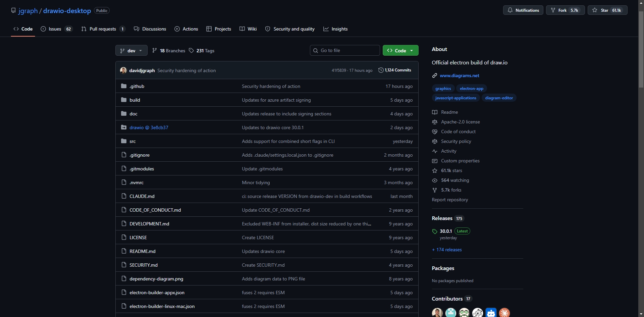
Task: Open the README.md file
Action: (143, 251)
